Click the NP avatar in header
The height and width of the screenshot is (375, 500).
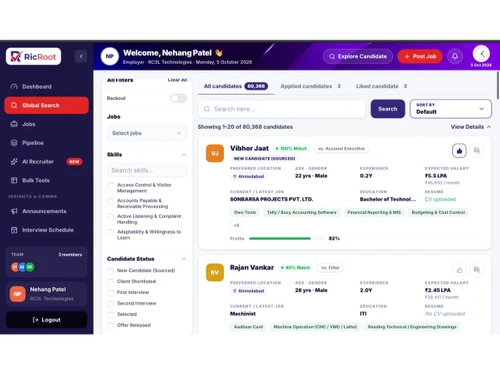pos(110,56)
